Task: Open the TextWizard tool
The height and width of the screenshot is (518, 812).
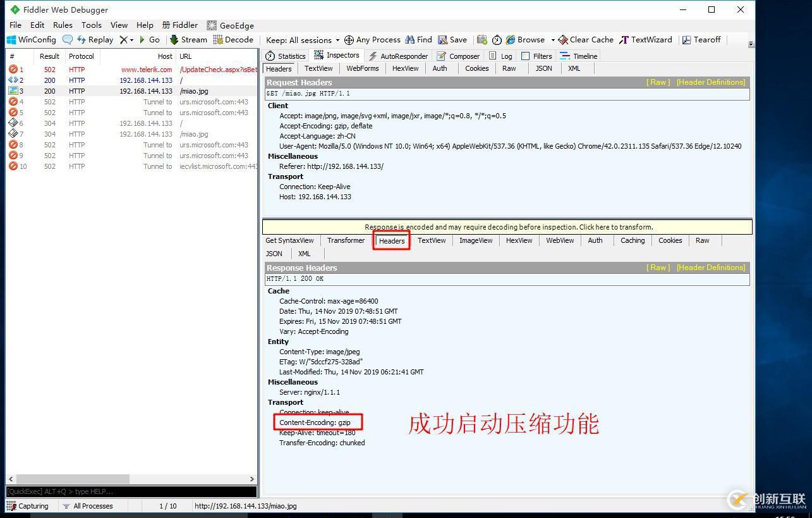Action: [645, 40]
